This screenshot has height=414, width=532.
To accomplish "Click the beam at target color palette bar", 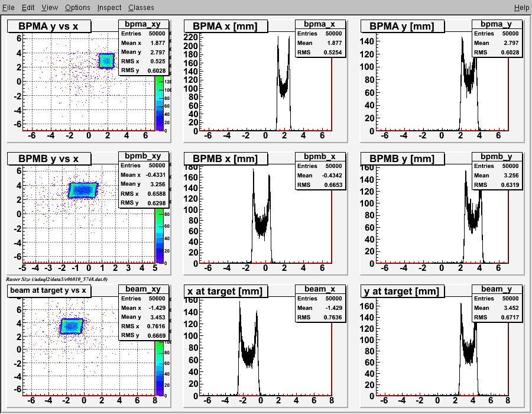I will 160,368.
